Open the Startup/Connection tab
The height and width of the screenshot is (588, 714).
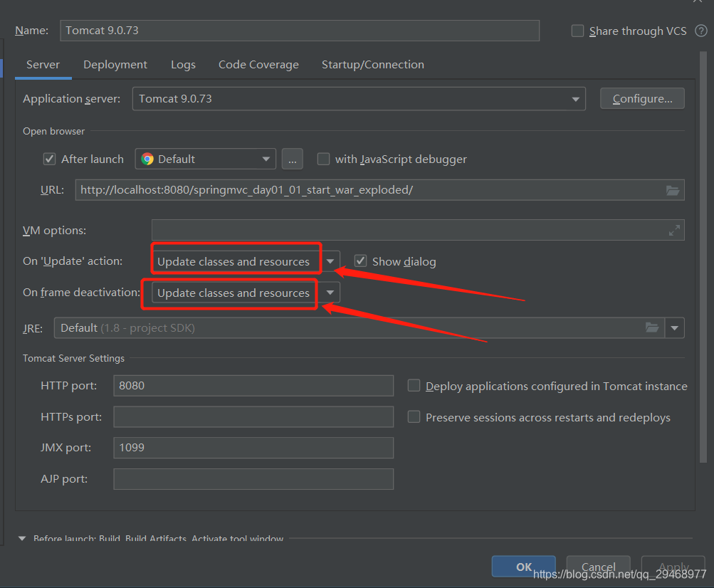pyautogui.click(x=373, y=65)
